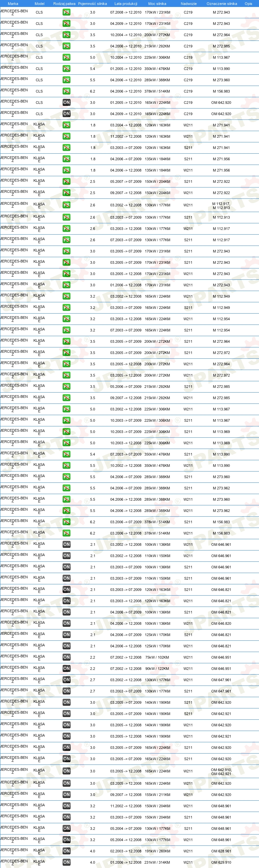Click PB icon in W211 M 273.962 row
This screenshot has width=259, height=868.
pyautogui.click(x=67, y=511)
